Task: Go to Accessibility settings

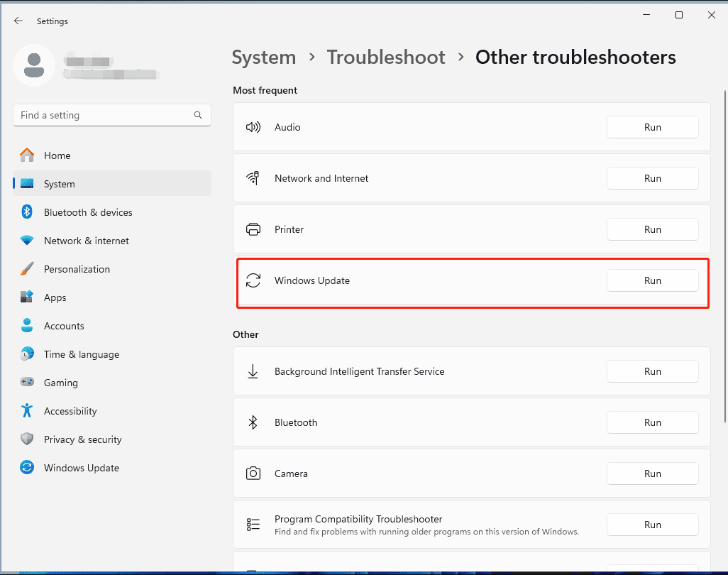Action: point(112,410)
